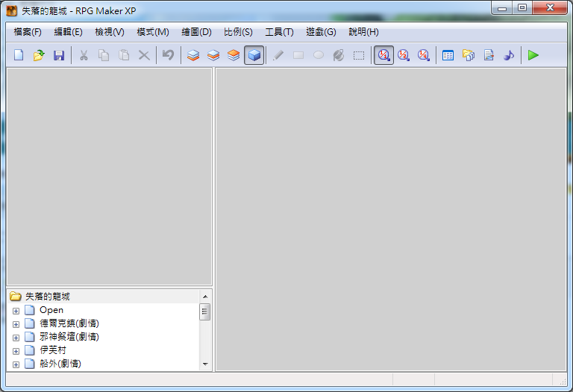Click map list scroll down arrow
This screenshot has width=573, height=392.
[x=205, y=364]
